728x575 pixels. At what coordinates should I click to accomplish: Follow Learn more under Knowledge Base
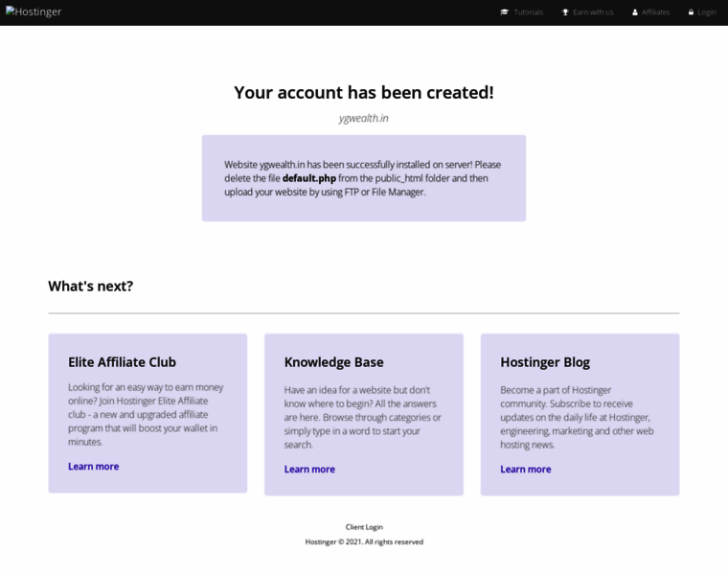[309, 469]
